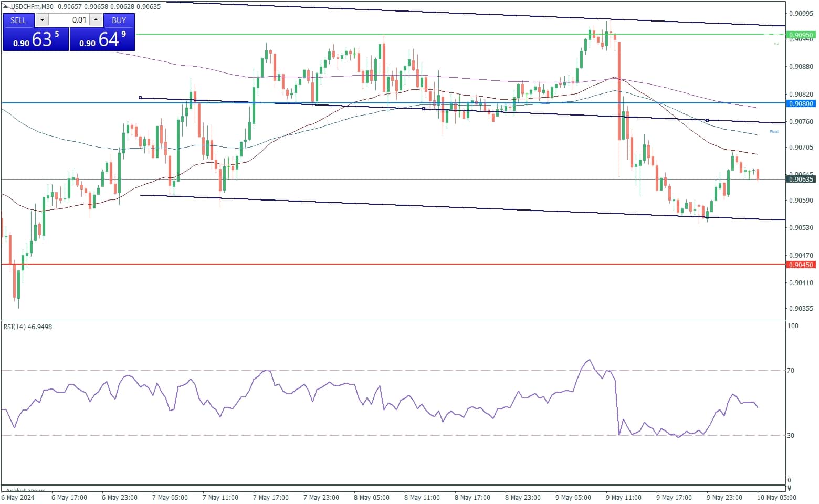Image resolution: width=819 pixels, height=504 pixels.
Task: Click the 10 May 05:00 time label
Action: (776, 497)
